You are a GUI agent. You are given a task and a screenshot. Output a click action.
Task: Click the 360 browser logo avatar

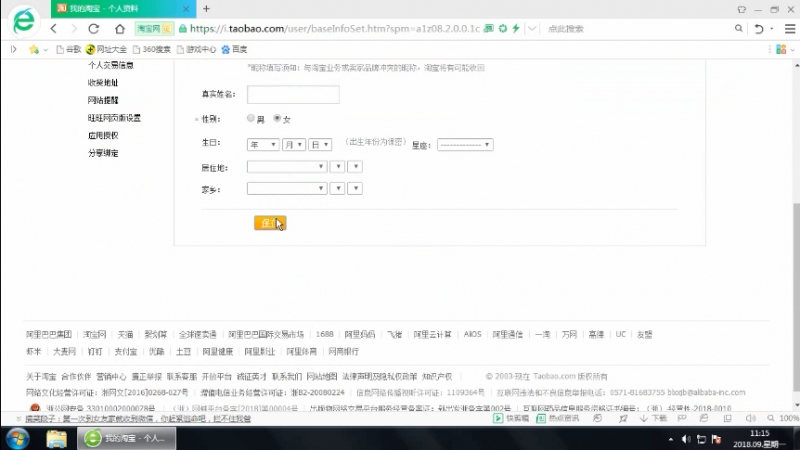tap(23, 21)
